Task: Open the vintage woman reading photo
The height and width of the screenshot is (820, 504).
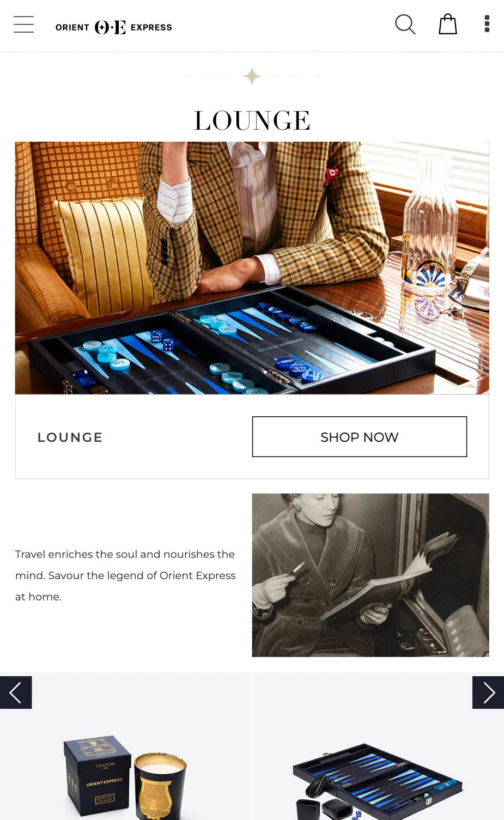Action: click(x=371, y=575)
